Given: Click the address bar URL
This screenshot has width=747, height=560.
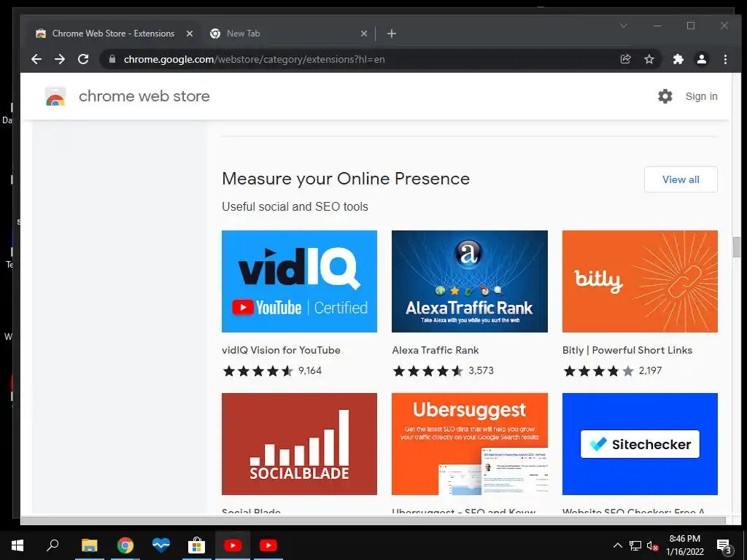Looking at the screenshot, I should 254,59.
